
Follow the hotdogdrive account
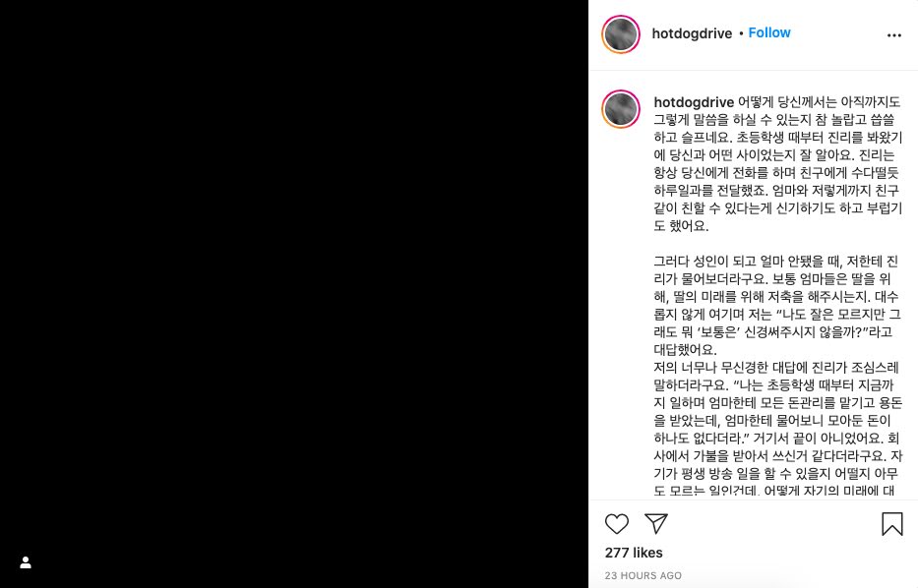tap(769, 32)
